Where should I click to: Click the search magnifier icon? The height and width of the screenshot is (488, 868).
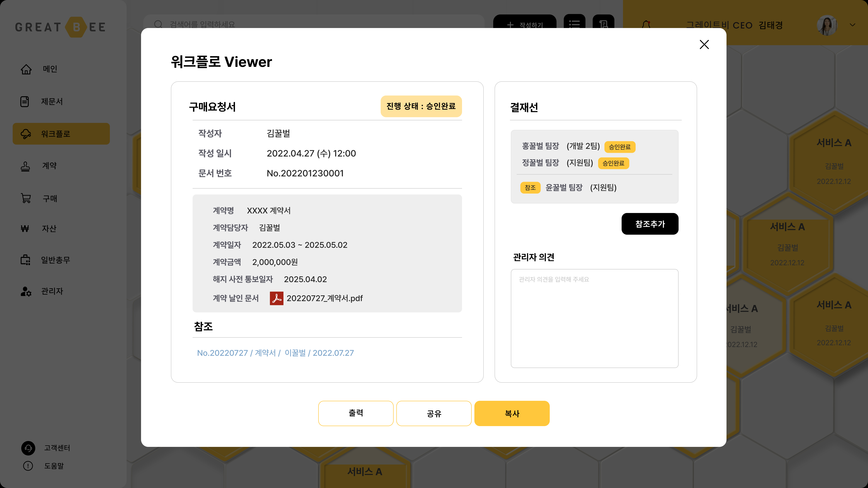point(158,24)
